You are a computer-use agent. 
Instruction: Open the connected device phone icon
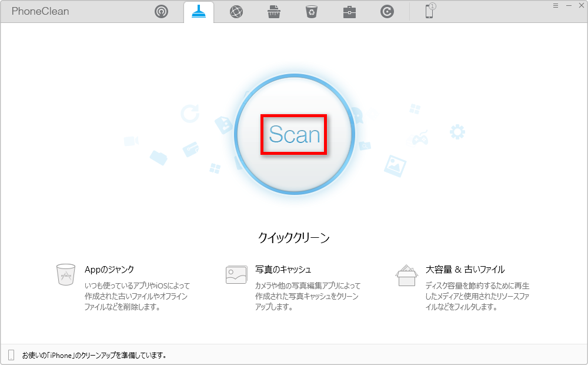pyautogui.click(x=430, y=11)
